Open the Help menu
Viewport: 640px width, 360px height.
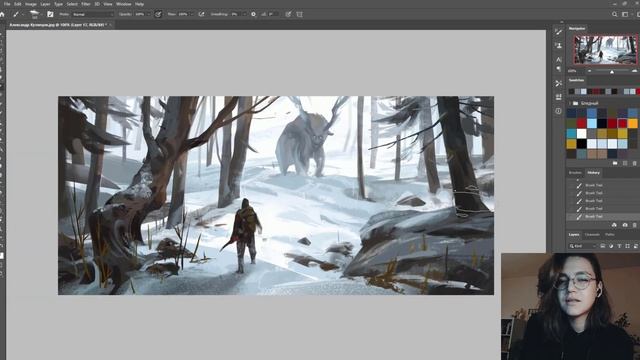(x=139, y=4)
